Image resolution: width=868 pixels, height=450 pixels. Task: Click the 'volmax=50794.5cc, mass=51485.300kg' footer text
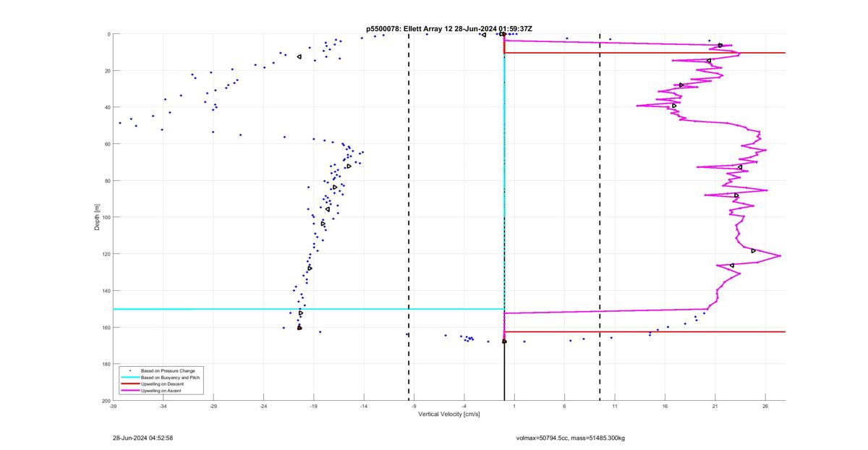tap(570, 438)
